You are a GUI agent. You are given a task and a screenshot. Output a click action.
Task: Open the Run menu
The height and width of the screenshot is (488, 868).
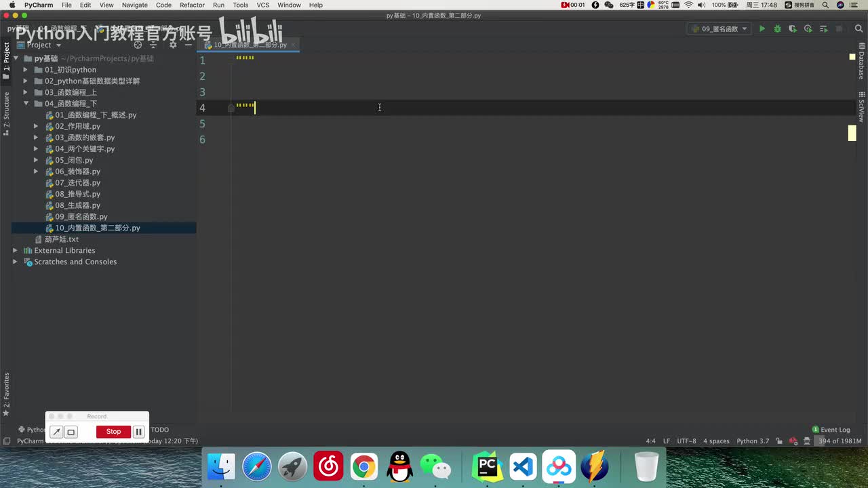click(218, 5)
